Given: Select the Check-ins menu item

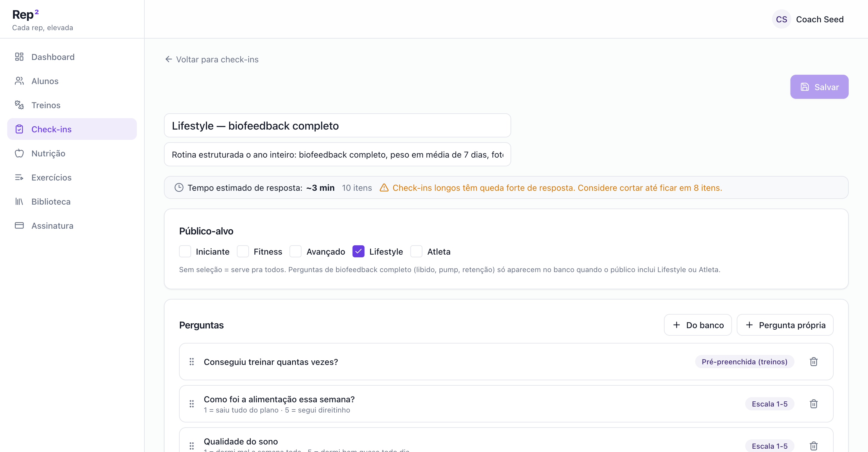Looking at the screenshot, I should [72, 129].
